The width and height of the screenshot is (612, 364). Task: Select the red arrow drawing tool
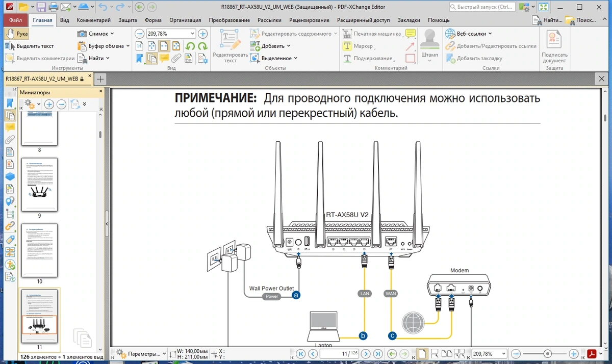[410, 46]
